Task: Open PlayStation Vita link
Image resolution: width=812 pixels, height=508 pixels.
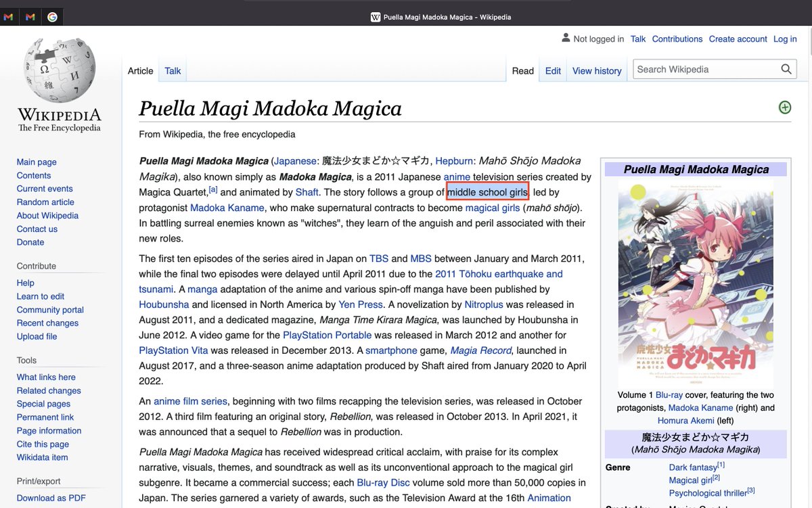Action: (x=173, y=350)
